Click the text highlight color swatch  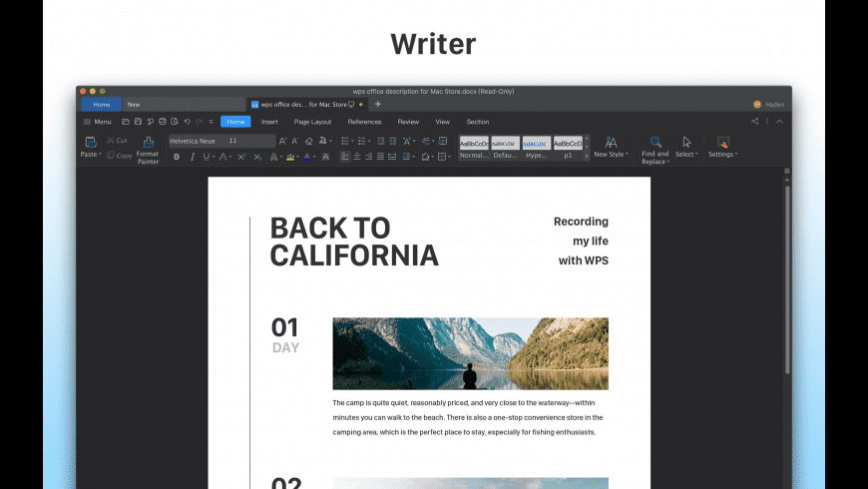[x=290, y=158]
